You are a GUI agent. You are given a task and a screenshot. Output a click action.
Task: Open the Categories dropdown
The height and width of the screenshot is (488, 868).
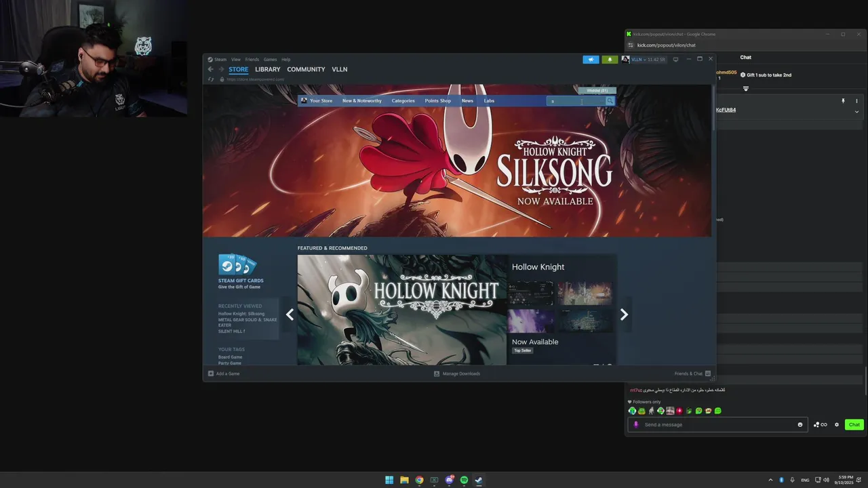(403, 101)
